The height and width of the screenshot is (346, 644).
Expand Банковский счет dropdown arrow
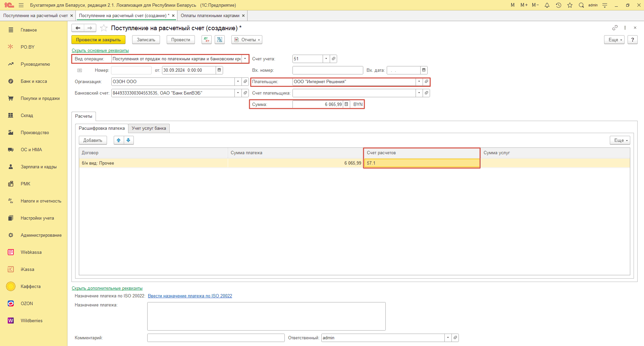pyautogui.click(x=238, y=93)
